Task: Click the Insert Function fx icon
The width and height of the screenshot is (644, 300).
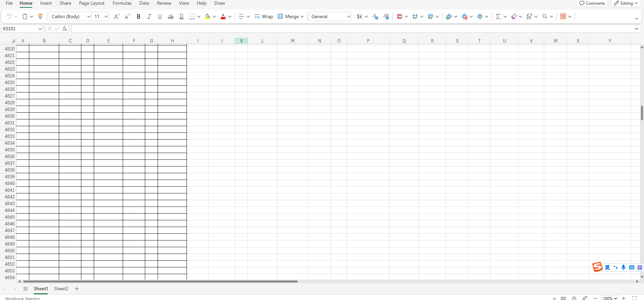Action: (65, 29)
